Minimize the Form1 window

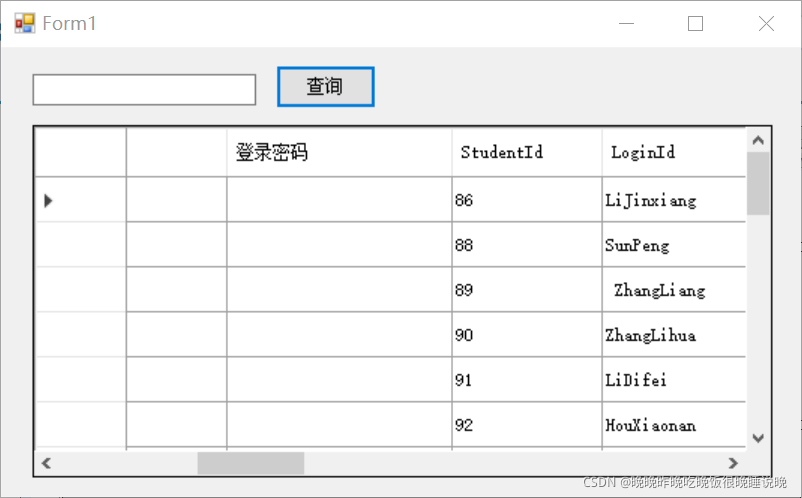(x=626, y=24)
